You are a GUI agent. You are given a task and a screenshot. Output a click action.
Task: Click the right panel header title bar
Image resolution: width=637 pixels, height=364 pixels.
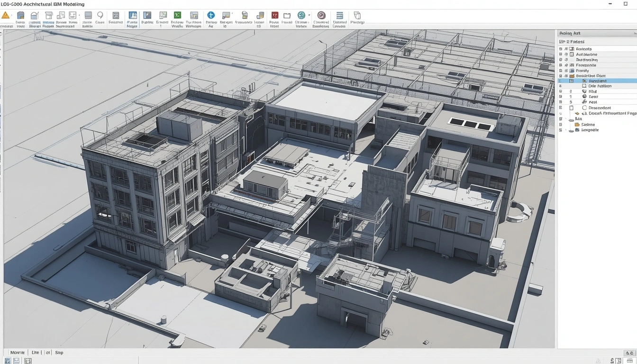pyautogui.click(x=596, y=33)
